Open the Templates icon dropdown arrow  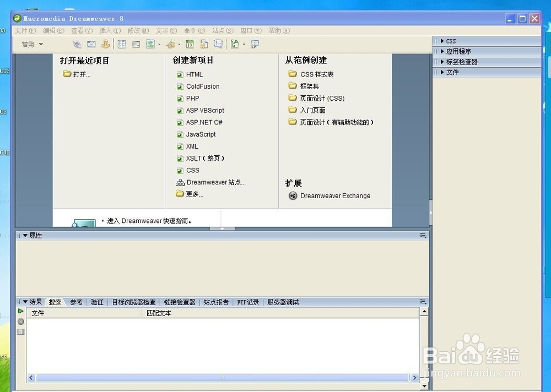(x=244, y=45)
